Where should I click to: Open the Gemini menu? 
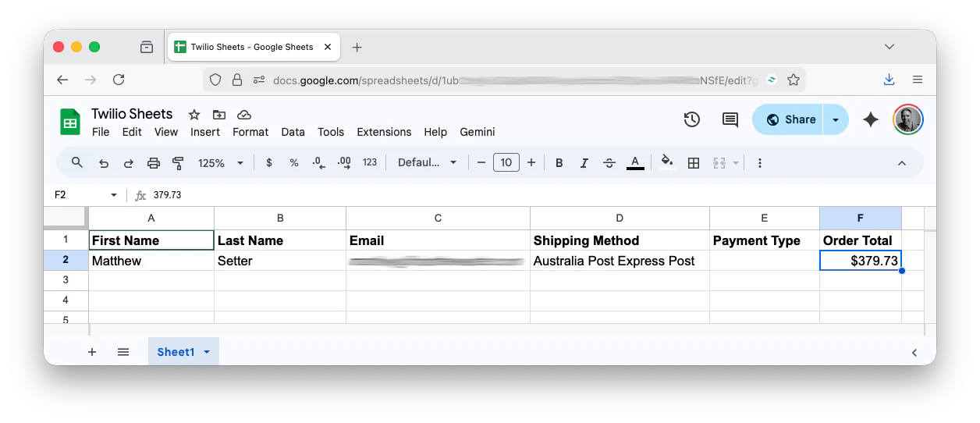pos(478,132)
